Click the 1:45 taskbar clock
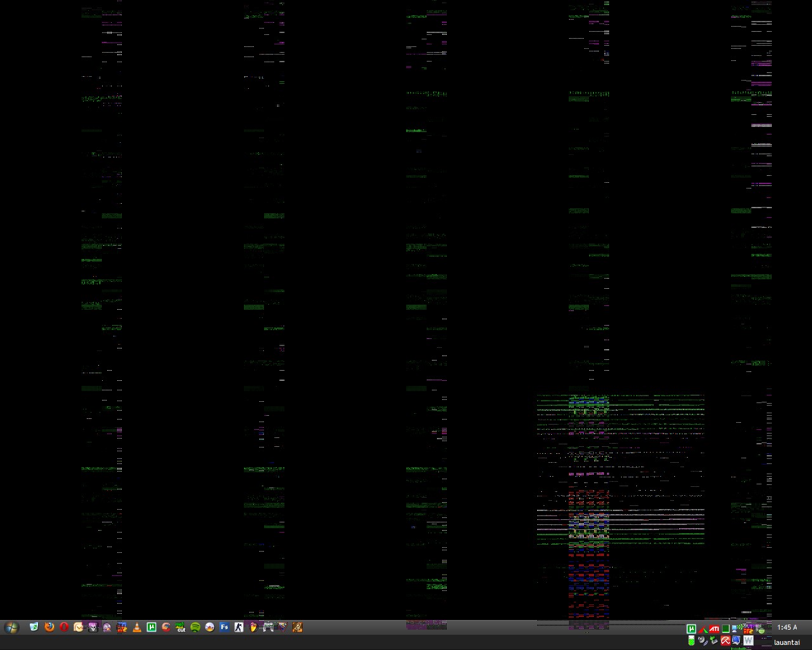This screenshot has height=650, width=812. click(x=787, y=628)
